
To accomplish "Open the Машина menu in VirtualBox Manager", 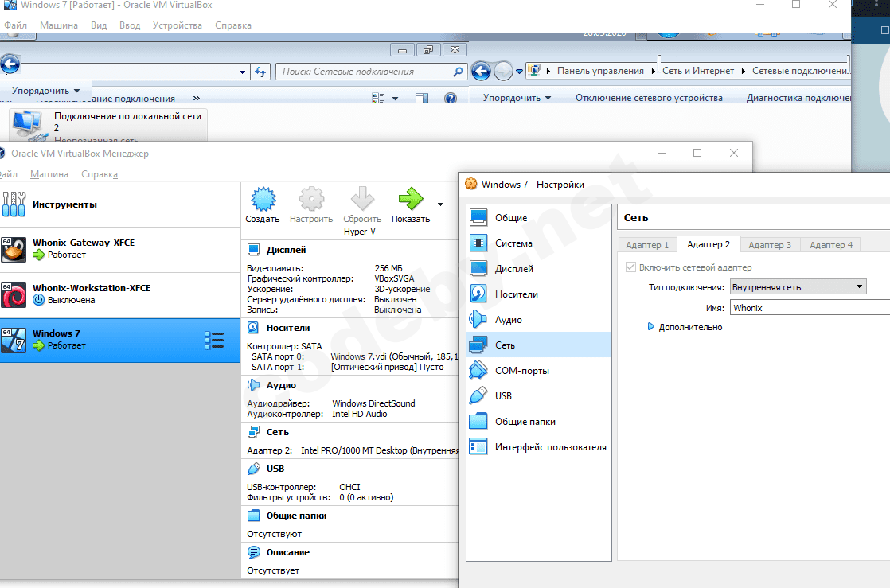I will 49,174.
